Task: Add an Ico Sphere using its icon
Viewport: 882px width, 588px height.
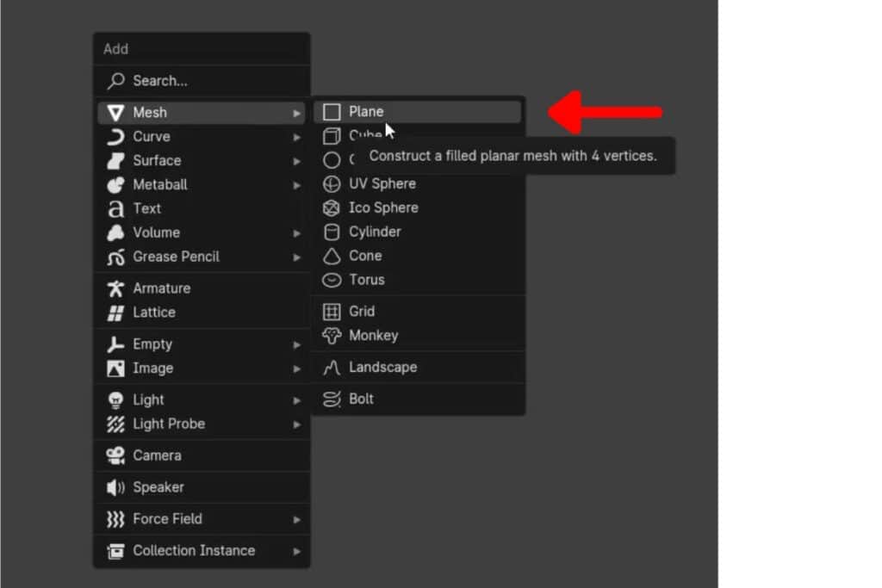Action: pyautogui.click(x=332, y=207)
